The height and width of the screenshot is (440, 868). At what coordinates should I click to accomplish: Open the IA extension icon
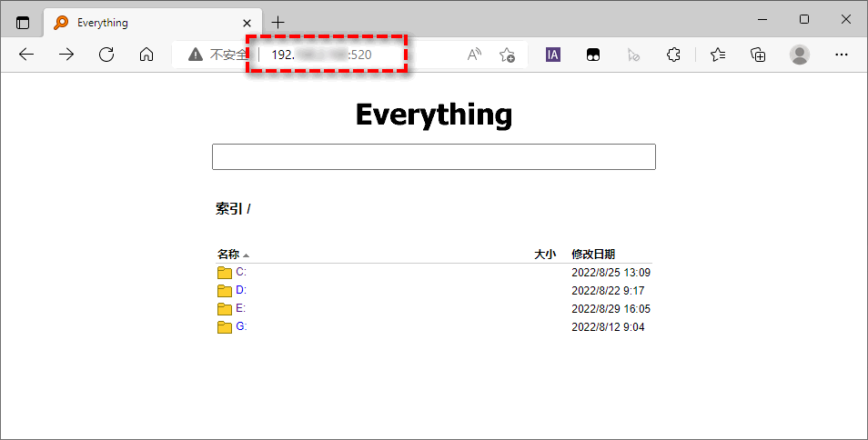553,55
